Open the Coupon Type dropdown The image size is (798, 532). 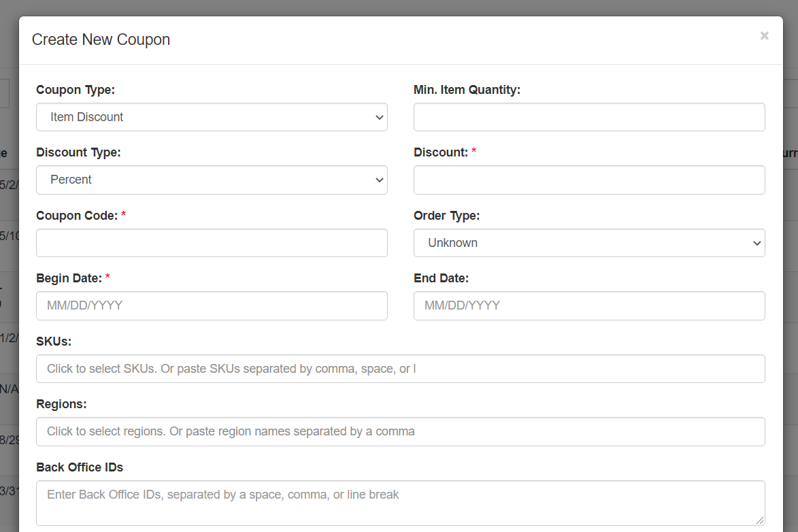212,117
